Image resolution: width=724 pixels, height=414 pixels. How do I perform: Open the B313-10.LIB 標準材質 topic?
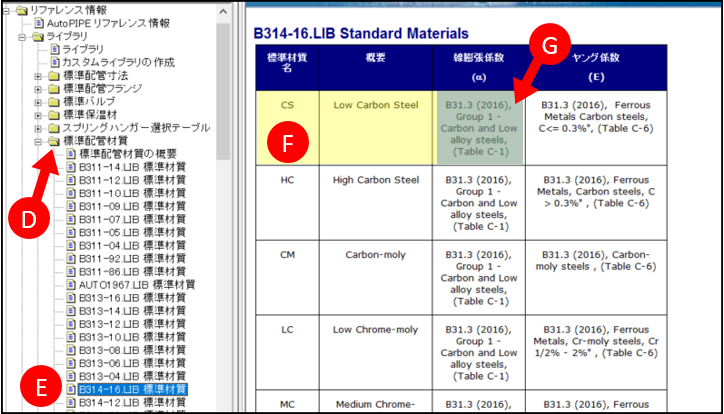coord(132,337)
